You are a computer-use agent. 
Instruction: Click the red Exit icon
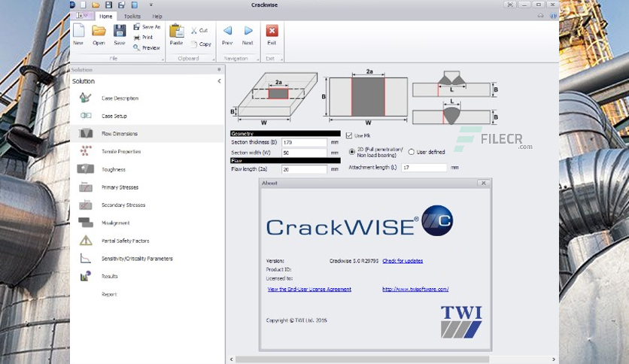pyautogui.click(x=272, y=31)
